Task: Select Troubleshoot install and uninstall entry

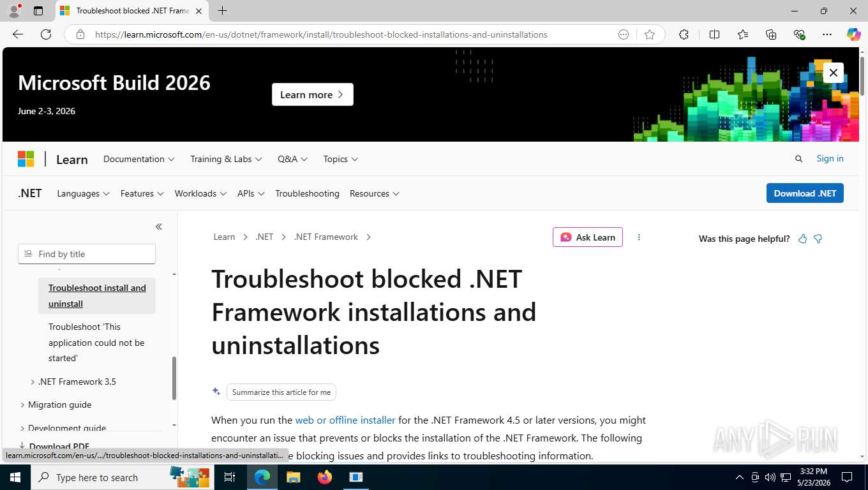Action: click(x=97, y=296)
